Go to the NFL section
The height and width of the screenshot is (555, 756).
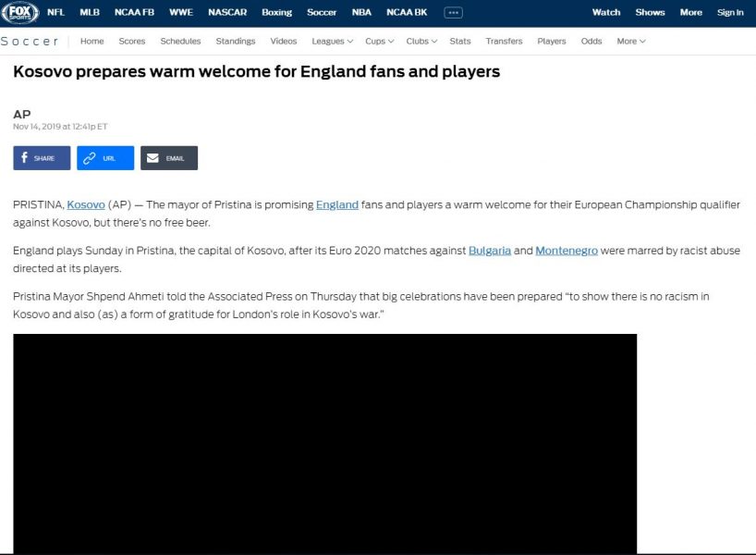tap(56, 12)
